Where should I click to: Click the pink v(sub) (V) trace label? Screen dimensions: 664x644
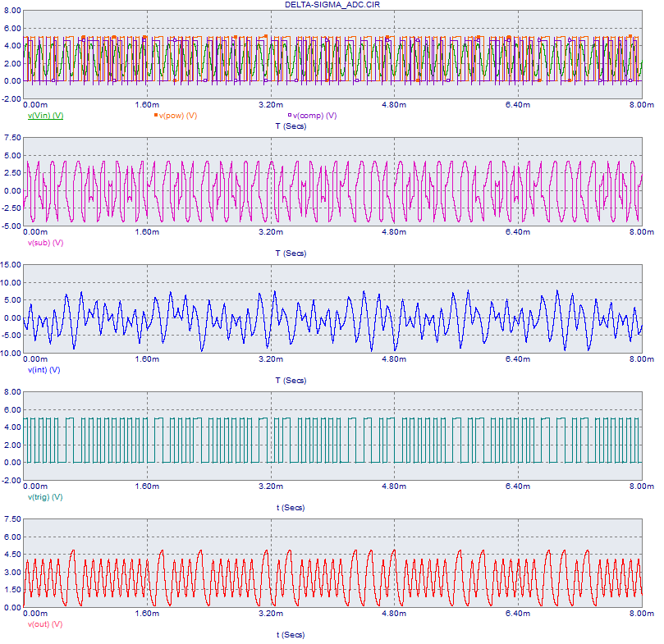coord(45,243)
